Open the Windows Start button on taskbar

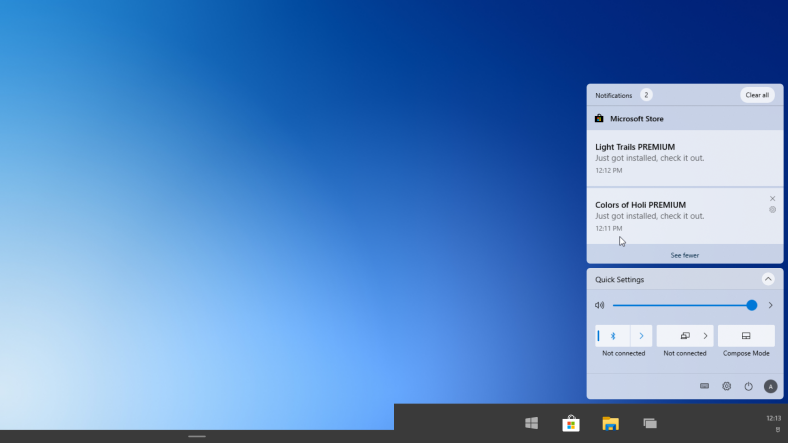(531, 423)
